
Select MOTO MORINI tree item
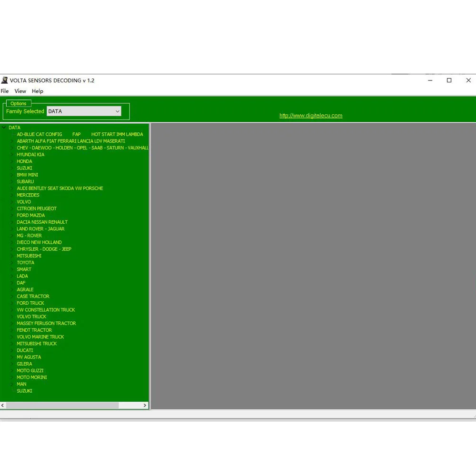pos(32,377)
